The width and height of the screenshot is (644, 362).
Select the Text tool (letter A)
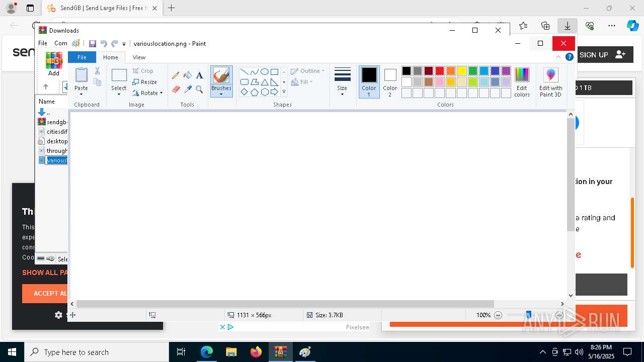[x=199, y=75]
